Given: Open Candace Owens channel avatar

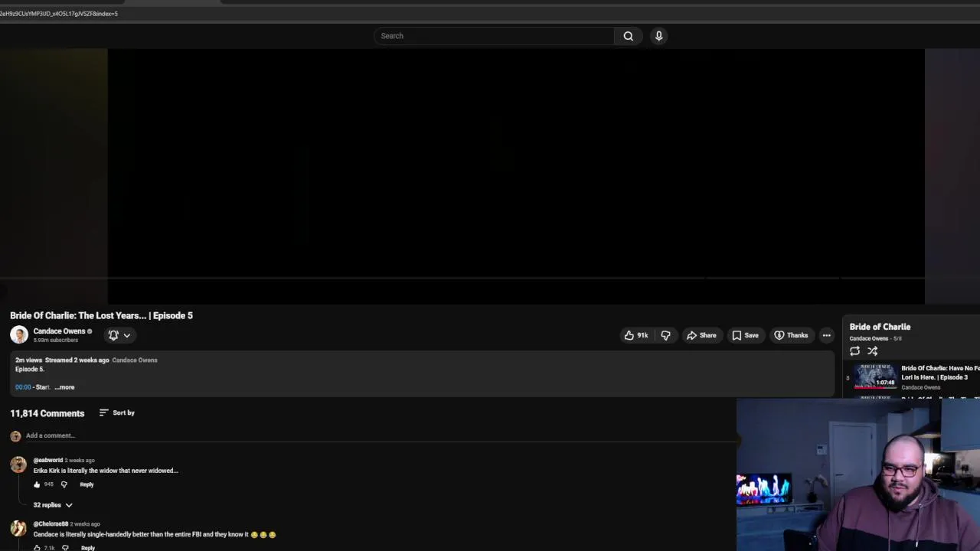Looking at the screenshot, I should pos(19,334).
